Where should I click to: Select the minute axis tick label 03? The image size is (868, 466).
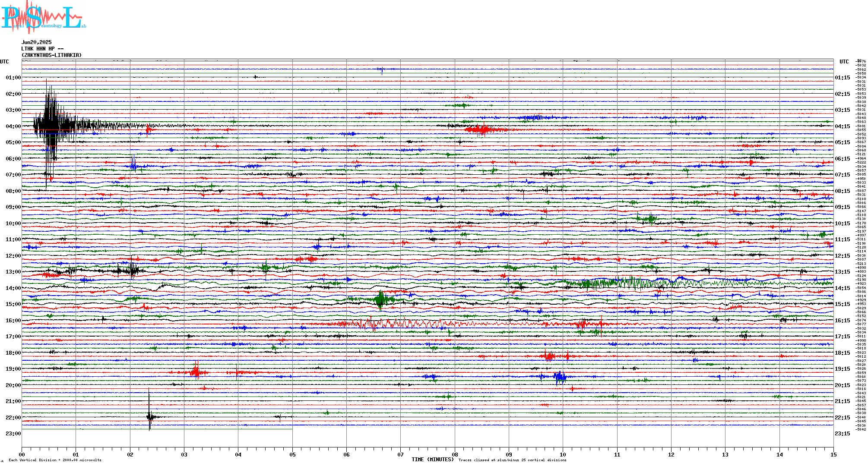coord(184,454)
